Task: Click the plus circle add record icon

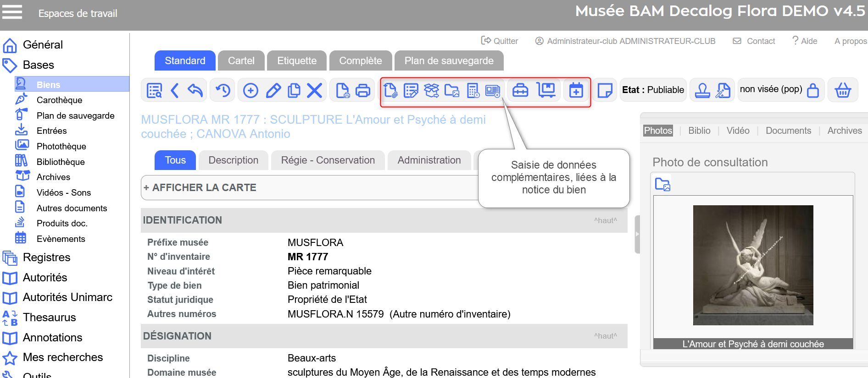Action: click(x=250, y=90)
